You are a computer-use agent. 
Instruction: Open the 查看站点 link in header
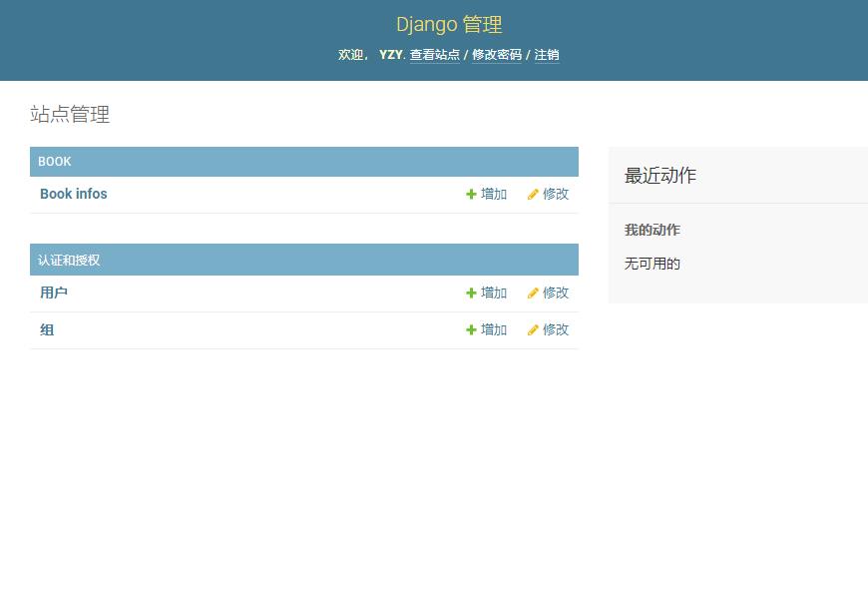point(435,55)
